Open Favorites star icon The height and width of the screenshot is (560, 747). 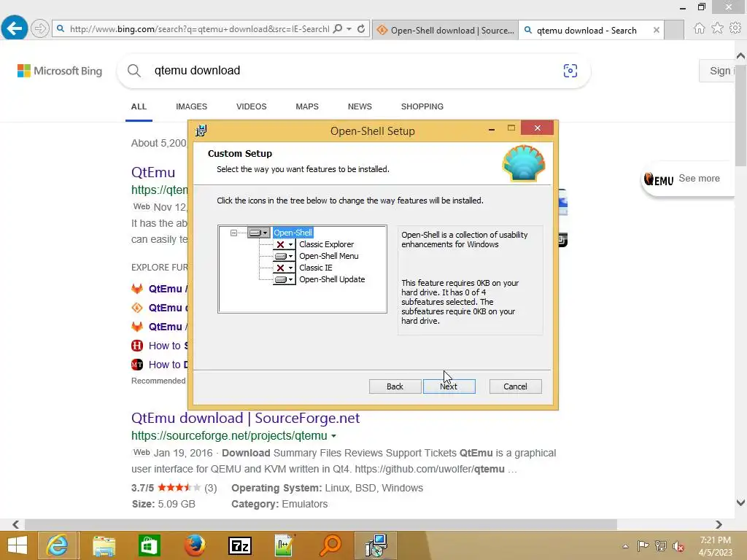point(718,28)
